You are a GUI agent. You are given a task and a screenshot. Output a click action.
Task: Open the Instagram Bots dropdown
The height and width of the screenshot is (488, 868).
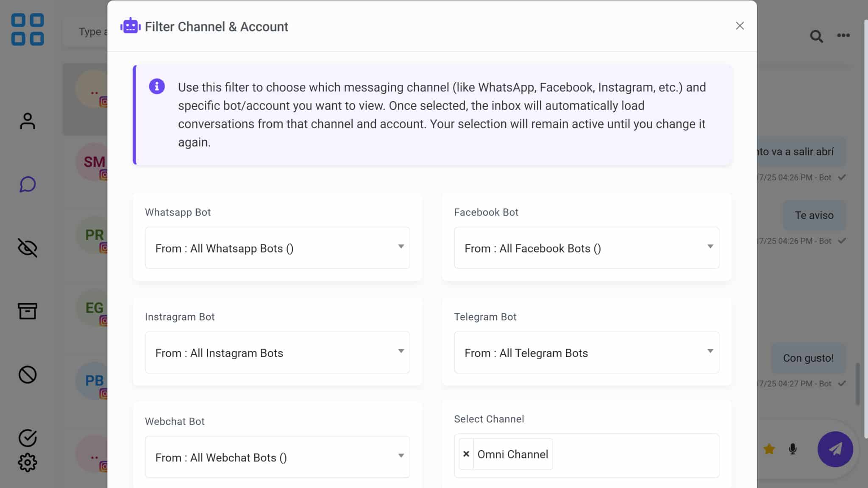click(x=277, y=352)
